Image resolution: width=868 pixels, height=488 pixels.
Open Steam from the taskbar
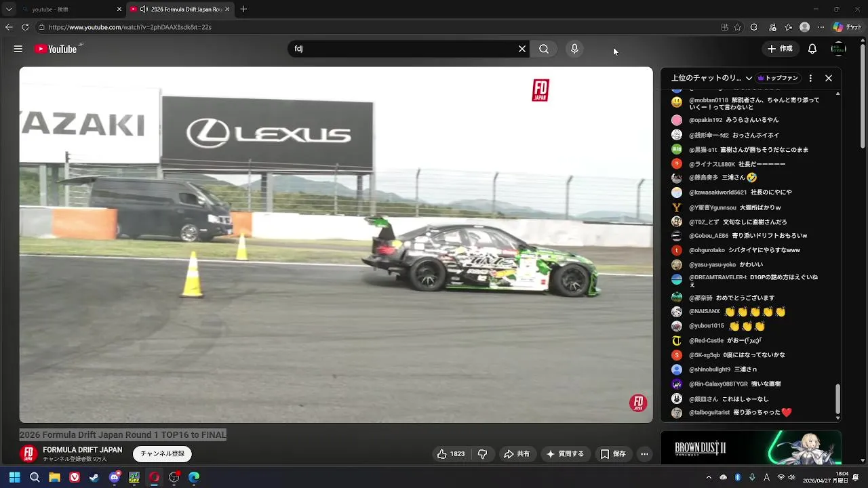[94, 477]
